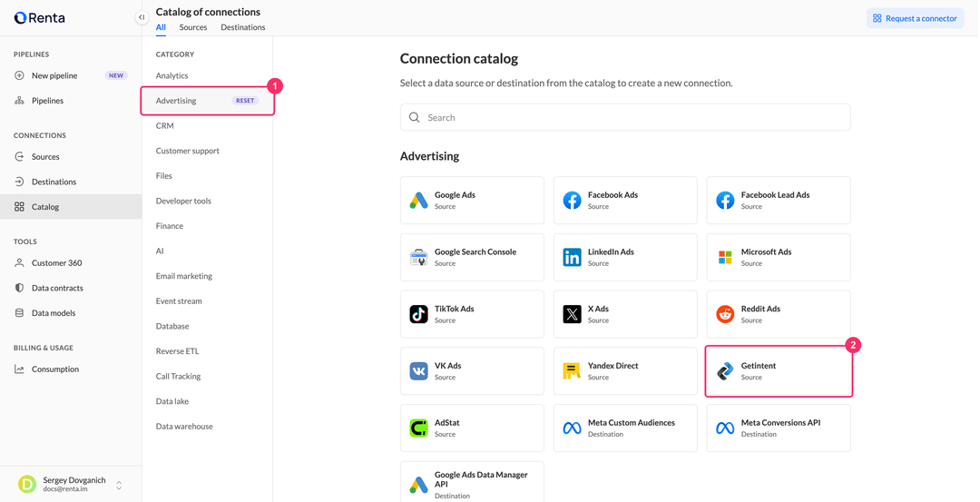Select the Meta Conversions API destination card

(x=779, y=428)
